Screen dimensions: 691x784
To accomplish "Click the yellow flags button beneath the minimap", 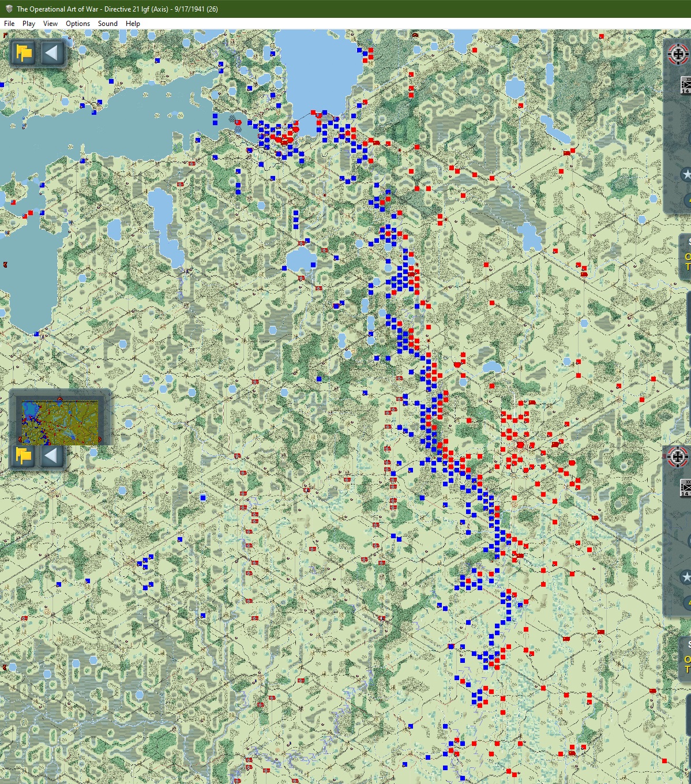I will click(x=24, y=456).
